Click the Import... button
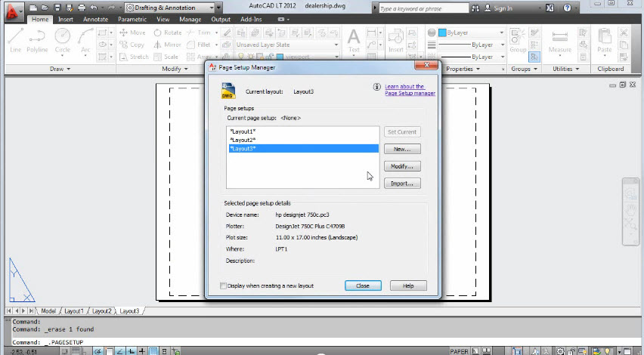The width and height of the screenshot is (644, 355). click(x=402, y=184)
